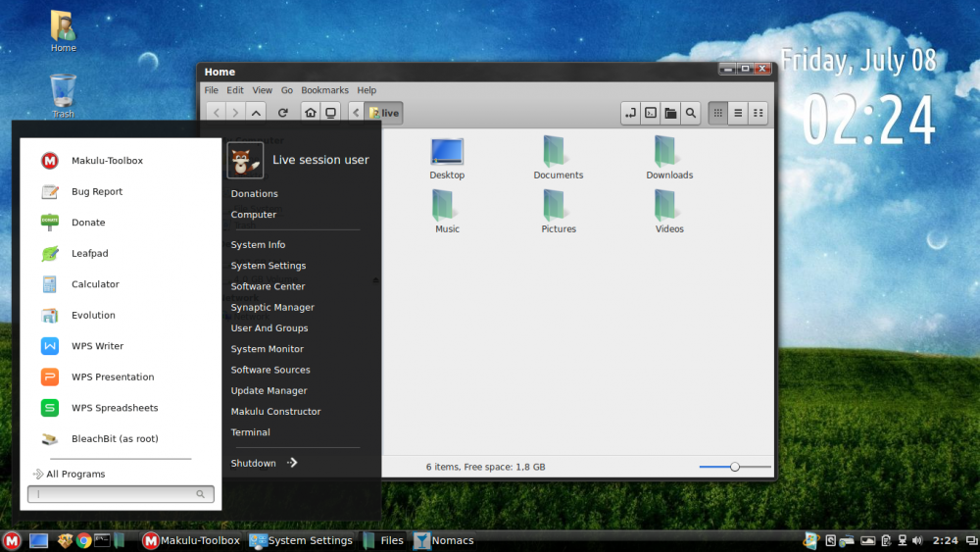Screen dimensions: 980x552
Task: Select the Pictures folder
Action: pyautogui.click(x=559, y=213)
